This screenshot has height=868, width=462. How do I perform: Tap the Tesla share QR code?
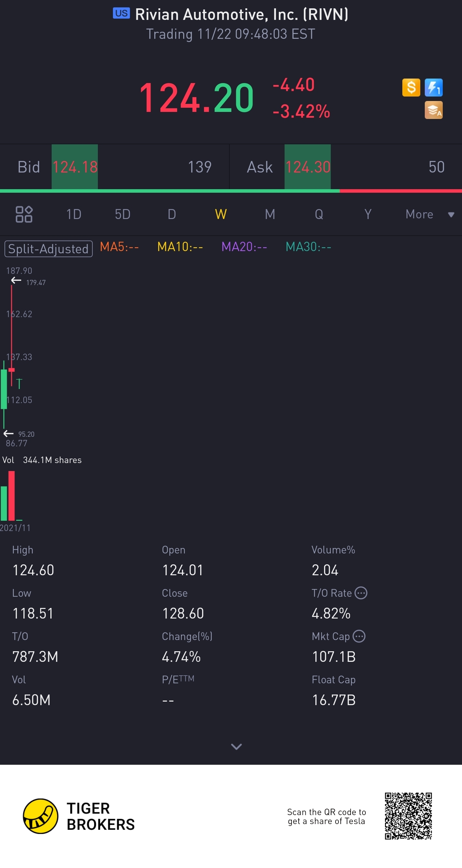408,816
